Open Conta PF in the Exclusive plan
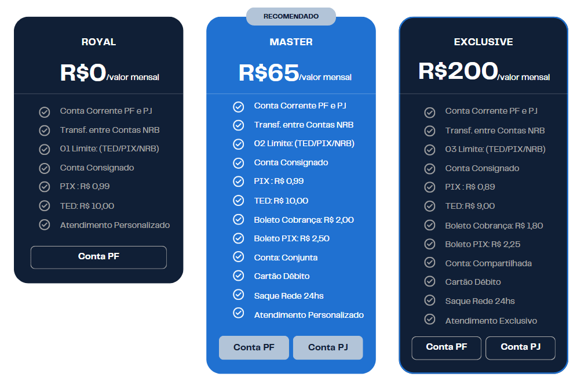 point(446,348)
